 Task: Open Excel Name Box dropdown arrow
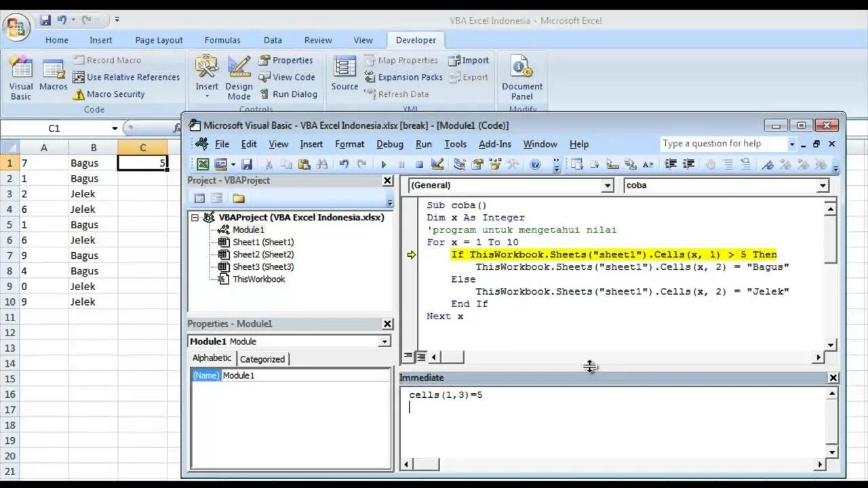115,128
